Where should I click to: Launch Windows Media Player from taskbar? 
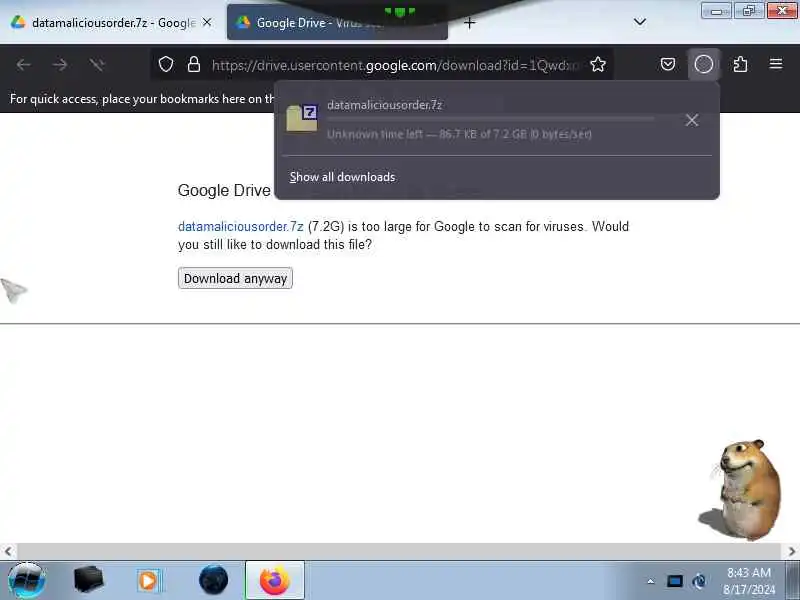point(149,581)
